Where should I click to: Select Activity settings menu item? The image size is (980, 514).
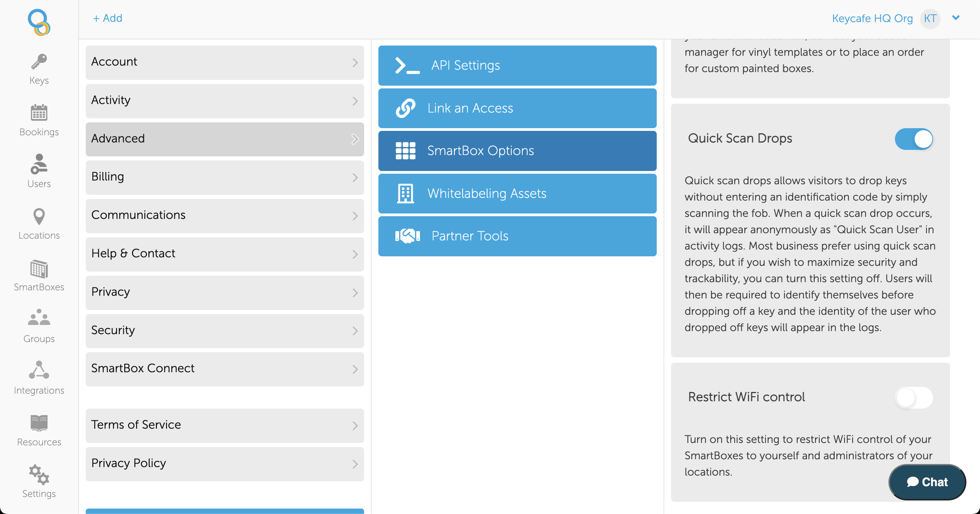pyautogui.click(x=225, y=101)
